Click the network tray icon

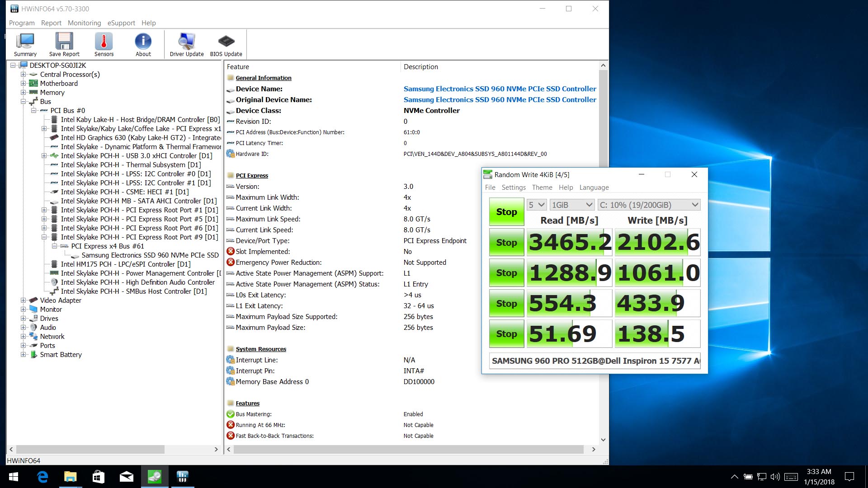point(762,477)
